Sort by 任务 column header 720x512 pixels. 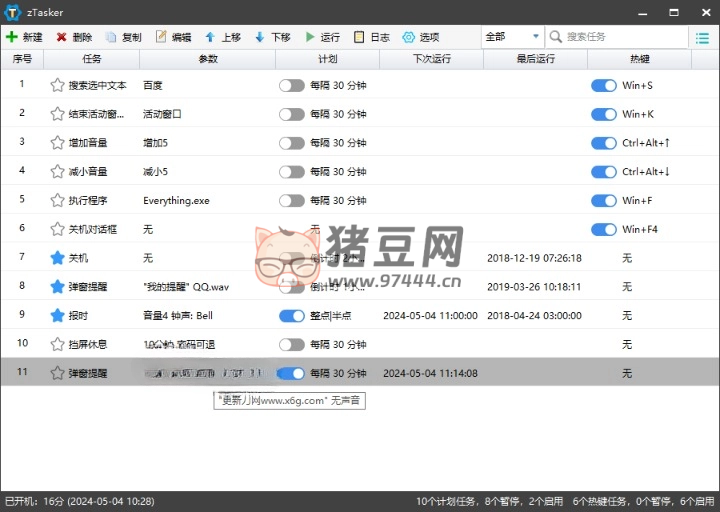[91, 59]
